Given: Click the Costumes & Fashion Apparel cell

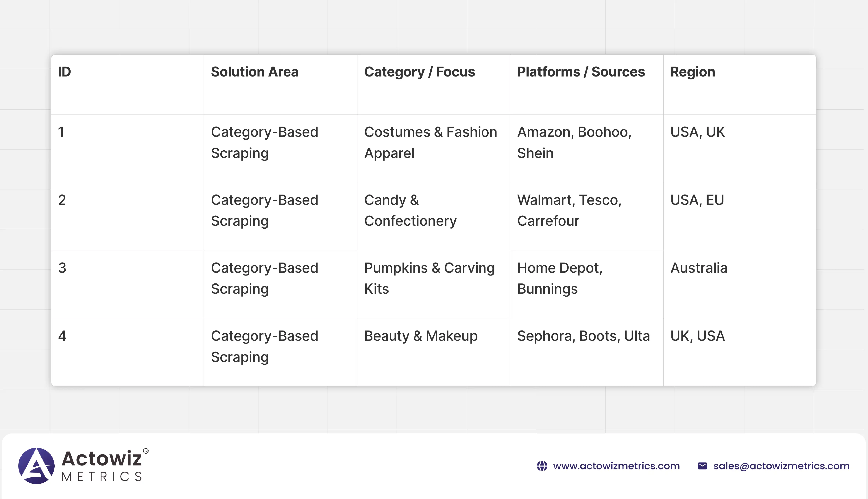Looking at the screenshot, I should [430, 143].
